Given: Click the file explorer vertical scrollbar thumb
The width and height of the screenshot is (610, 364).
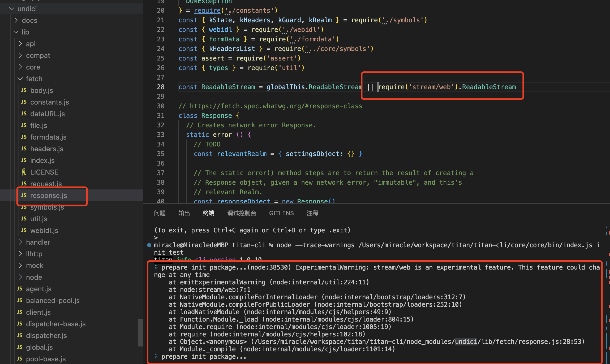Looking at the screenshot, I should click(x=140, y=332).
